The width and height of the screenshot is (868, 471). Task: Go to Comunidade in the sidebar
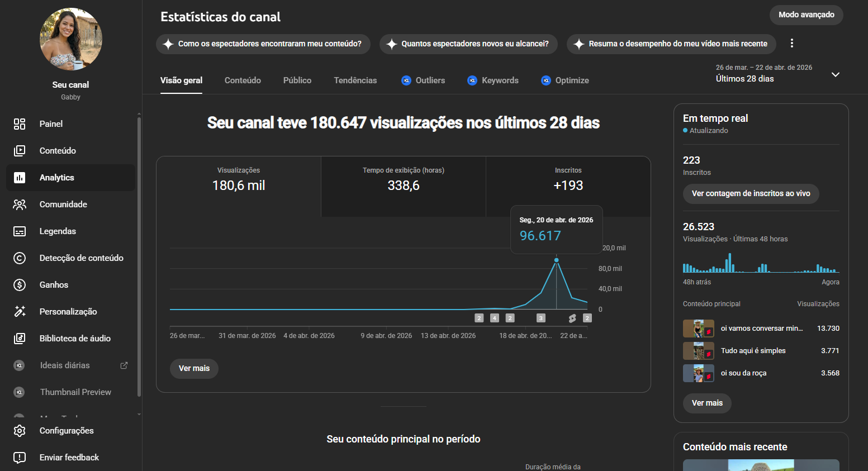71,204
